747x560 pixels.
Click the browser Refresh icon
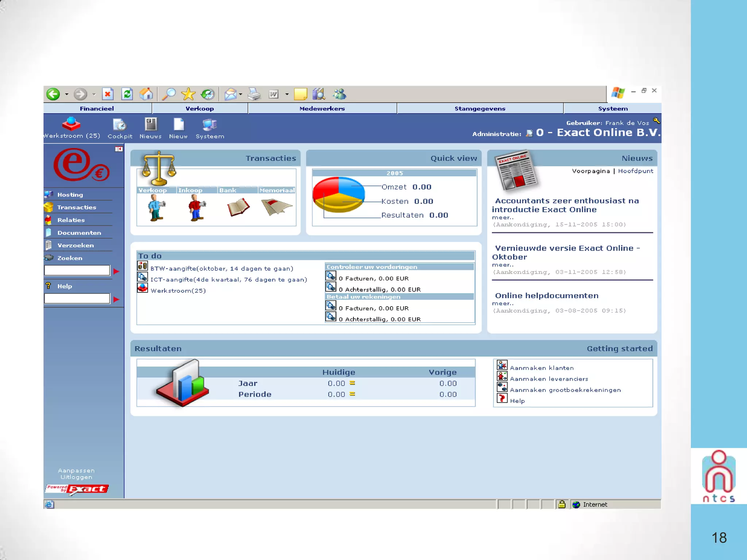(x=127, y=94)
